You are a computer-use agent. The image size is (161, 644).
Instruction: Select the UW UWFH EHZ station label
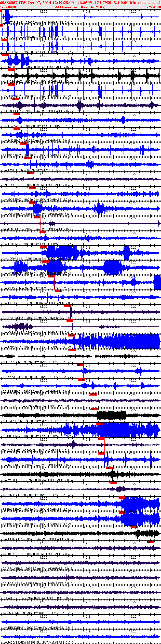click(x=38, y=170)
